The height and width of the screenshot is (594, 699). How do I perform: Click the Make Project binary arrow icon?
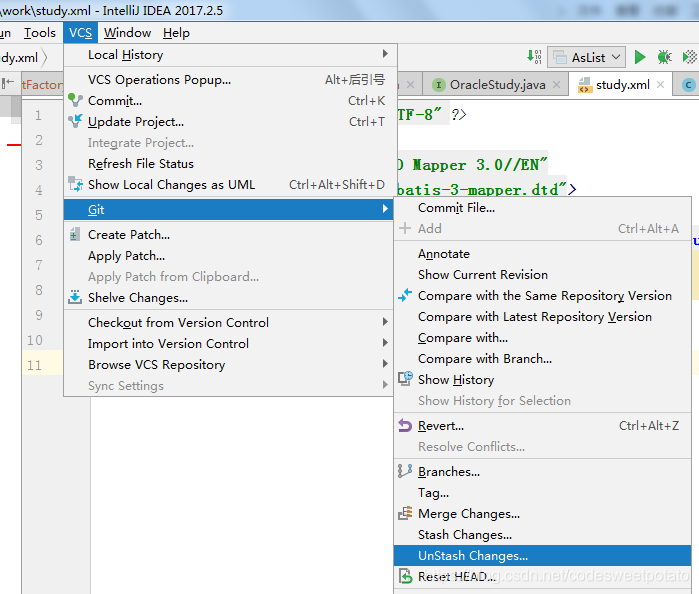534,57
